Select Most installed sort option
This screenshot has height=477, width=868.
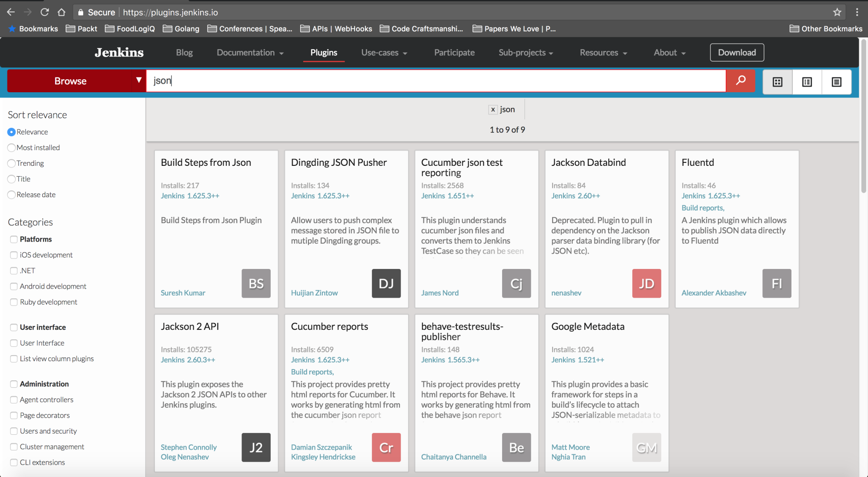point(11,148)
